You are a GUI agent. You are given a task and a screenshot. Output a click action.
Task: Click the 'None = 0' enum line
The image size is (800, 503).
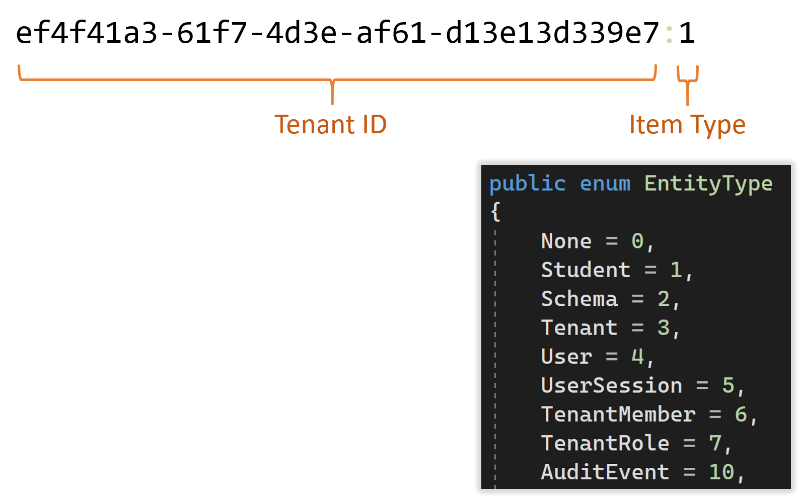(x=597, y=241)
